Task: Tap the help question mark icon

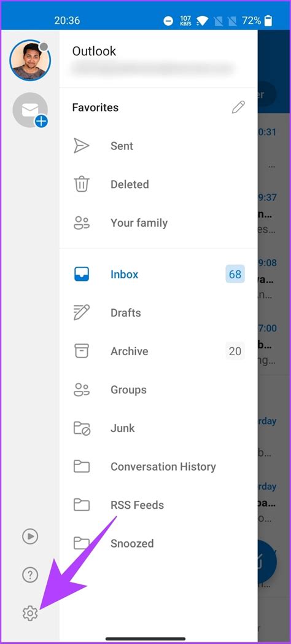Action: click(x=30, y=575)
